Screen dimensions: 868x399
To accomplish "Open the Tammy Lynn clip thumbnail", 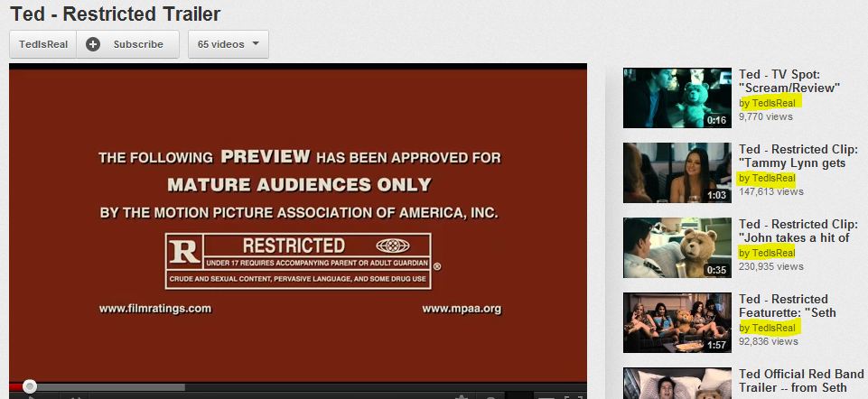I will [x=677, y=172].
